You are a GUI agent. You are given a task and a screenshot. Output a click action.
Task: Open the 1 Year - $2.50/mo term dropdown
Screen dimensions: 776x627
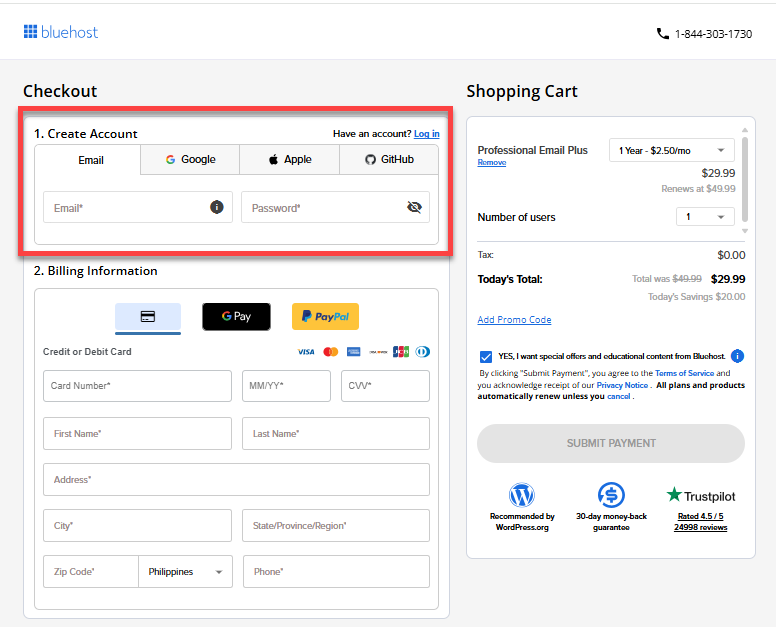[672, 150]
